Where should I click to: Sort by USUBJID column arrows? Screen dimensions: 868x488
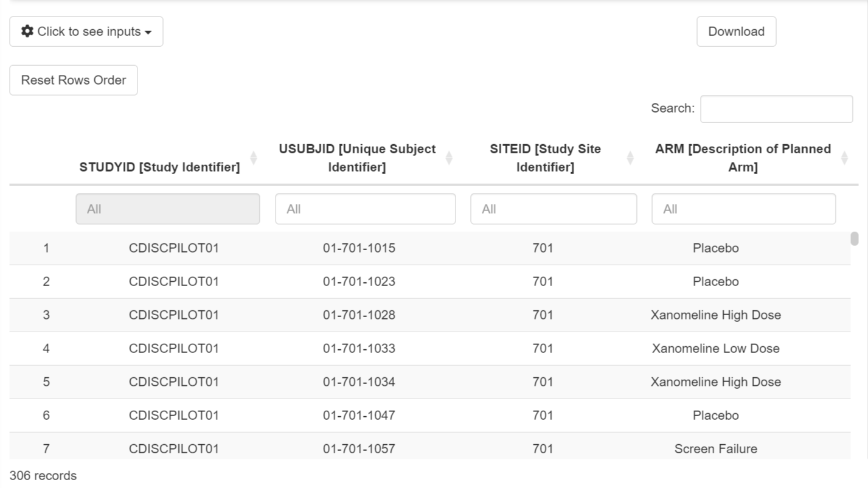click(449, 158)
